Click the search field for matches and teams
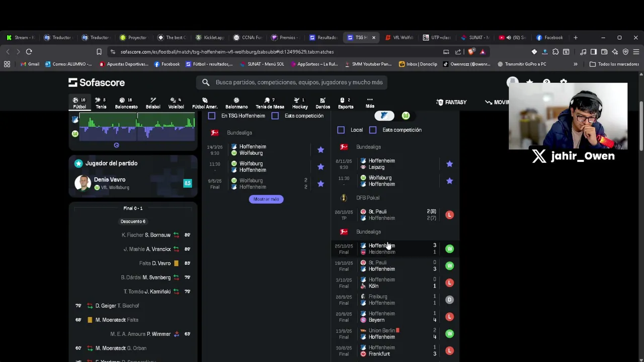This screenshot has height=362, width=644. 292,82
